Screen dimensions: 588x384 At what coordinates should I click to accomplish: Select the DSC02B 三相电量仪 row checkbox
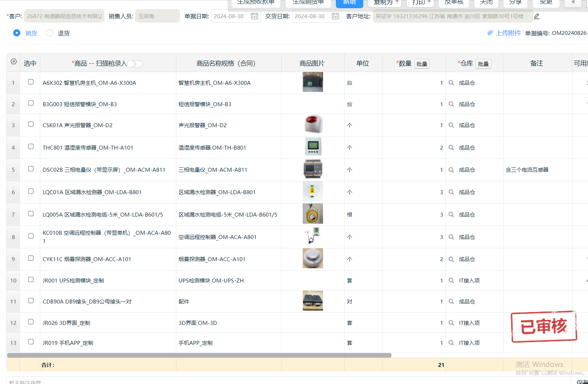(31, 168)
